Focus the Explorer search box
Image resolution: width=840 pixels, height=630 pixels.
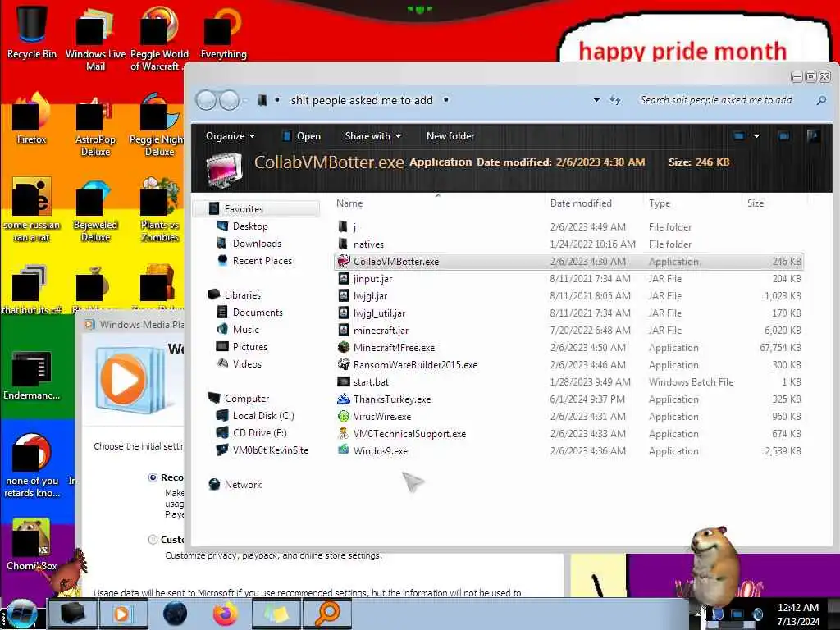tap(718, 100)
